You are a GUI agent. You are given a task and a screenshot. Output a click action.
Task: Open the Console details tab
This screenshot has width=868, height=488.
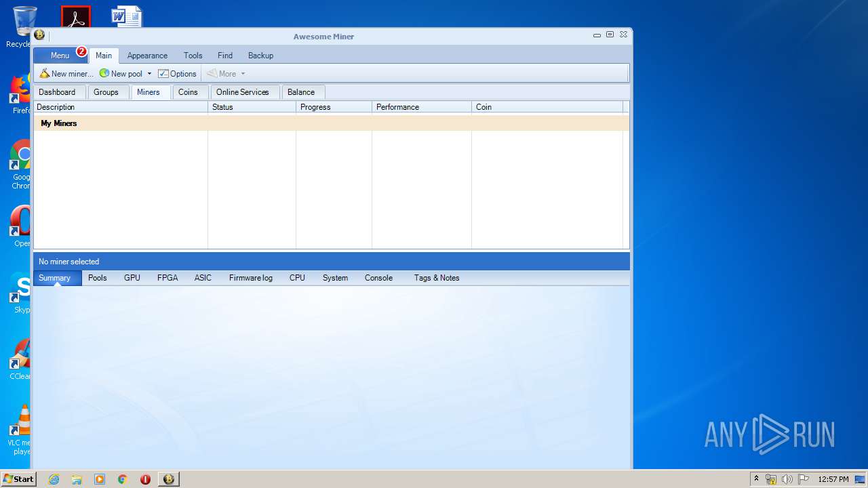[x=378, y=278]
